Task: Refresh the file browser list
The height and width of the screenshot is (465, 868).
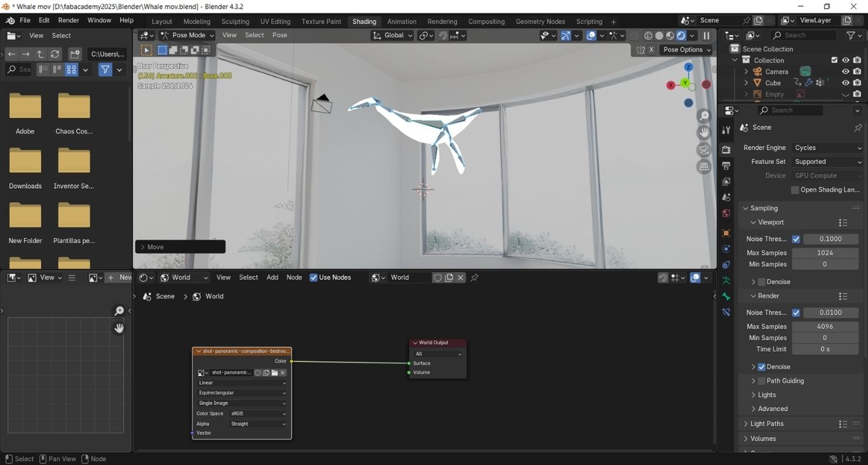Action: pos(55,54)
